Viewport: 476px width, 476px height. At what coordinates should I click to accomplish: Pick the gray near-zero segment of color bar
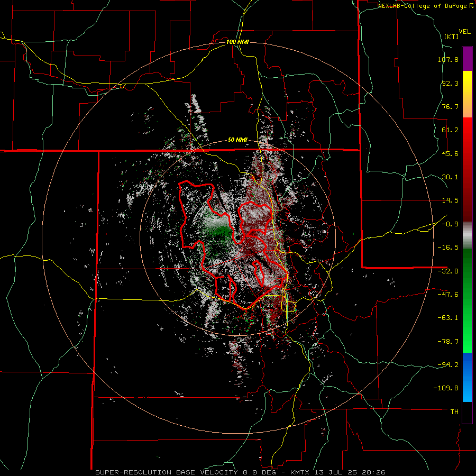point(467,235)
